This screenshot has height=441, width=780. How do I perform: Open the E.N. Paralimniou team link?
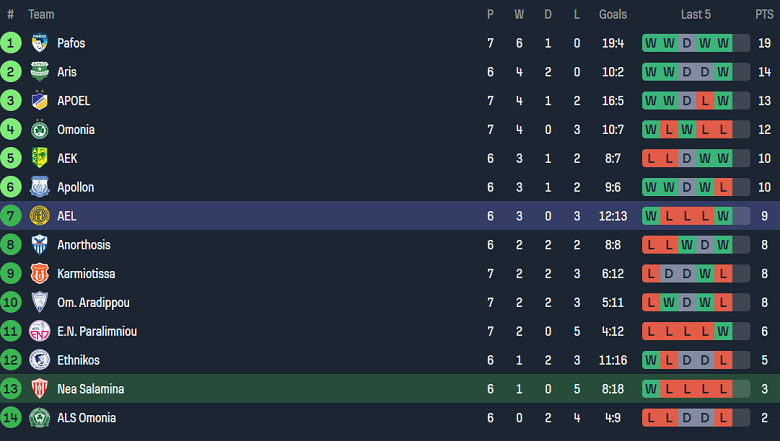[x=97, y=331]
